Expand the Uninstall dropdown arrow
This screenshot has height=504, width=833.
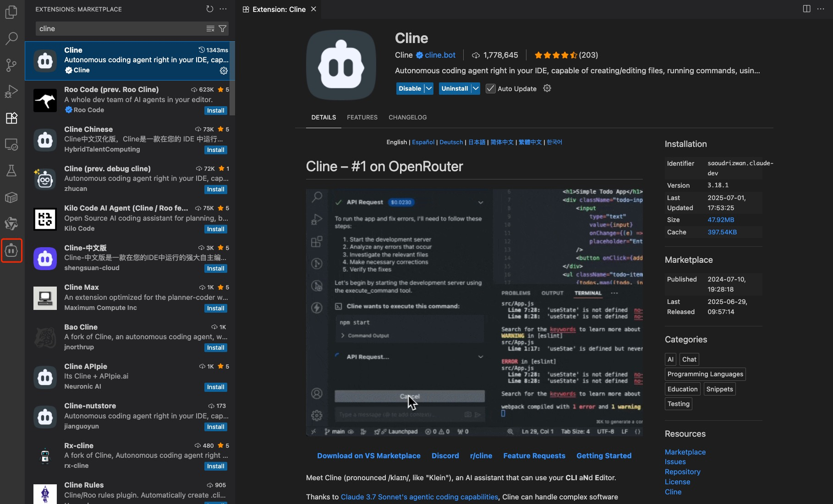(x=476, y=88)
